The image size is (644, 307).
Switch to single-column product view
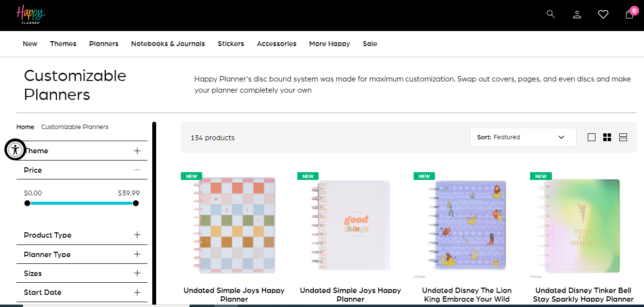pos(591,137)
